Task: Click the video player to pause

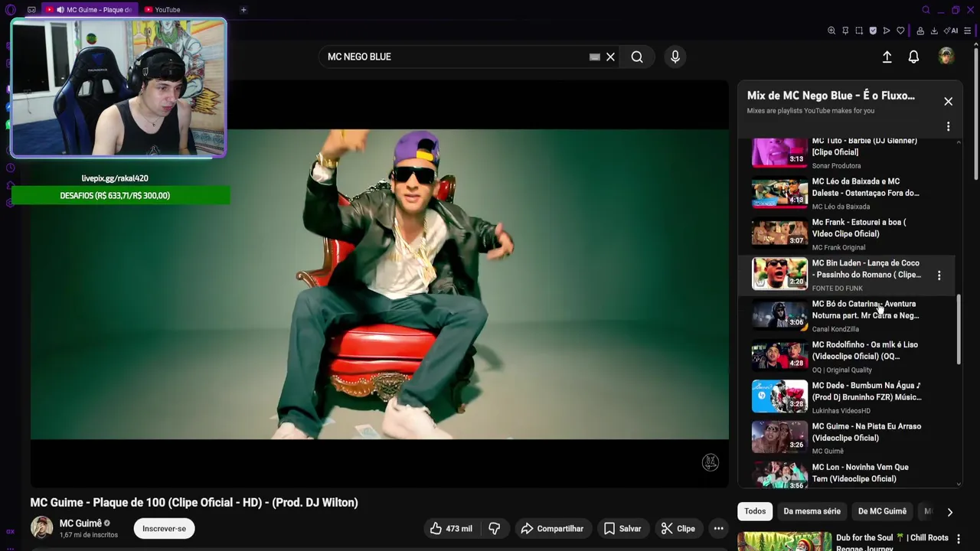Action: [x=380, y=284]
